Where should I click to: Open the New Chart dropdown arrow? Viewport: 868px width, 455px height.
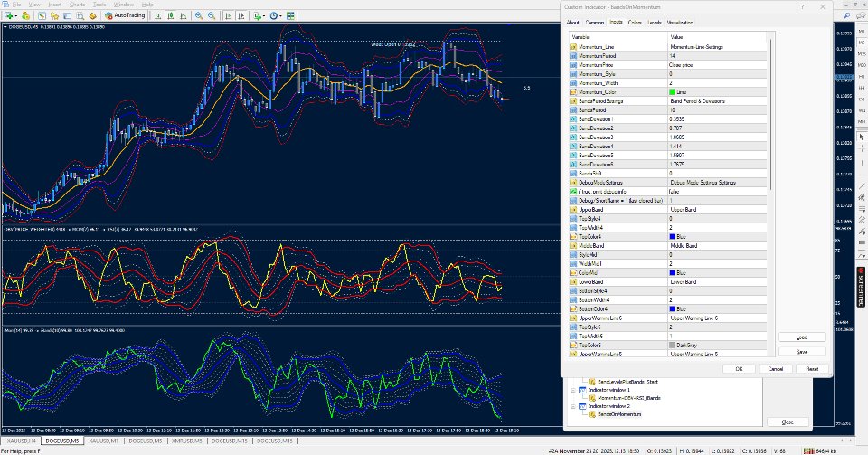(16, 15)
